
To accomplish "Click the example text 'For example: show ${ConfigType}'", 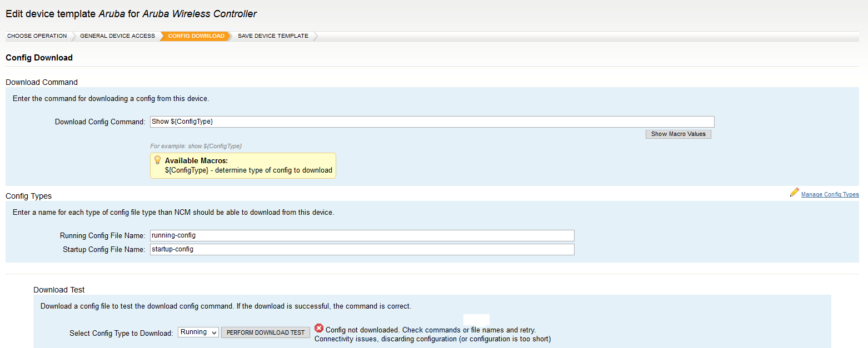I will [196, 146].
